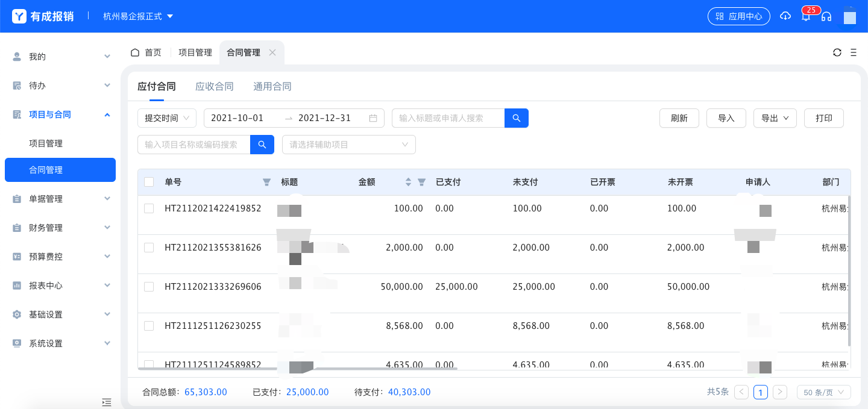Open the 请选择辅助项目 dropdown
The image size is (868, 409).
(349, 145)
